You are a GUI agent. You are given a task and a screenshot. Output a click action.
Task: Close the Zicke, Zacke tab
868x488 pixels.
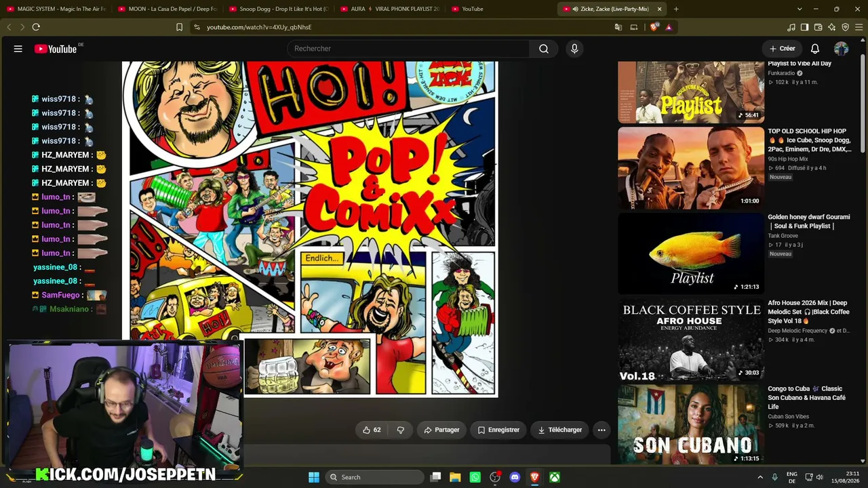pos(659,9)
